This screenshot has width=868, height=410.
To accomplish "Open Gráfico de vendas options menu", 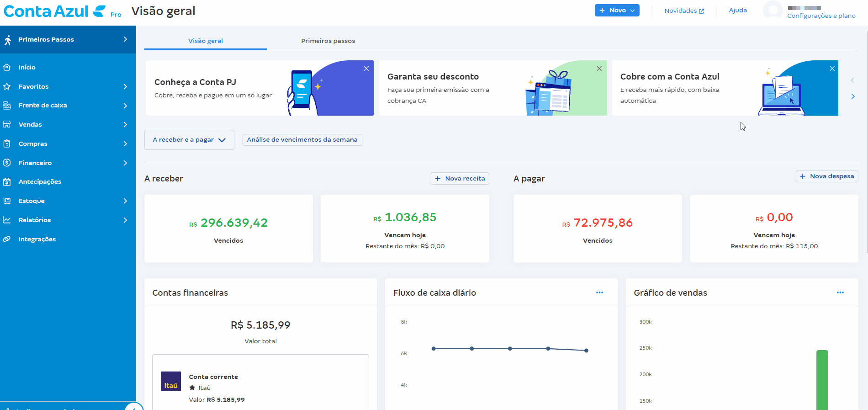I will [x=841, y=293].
